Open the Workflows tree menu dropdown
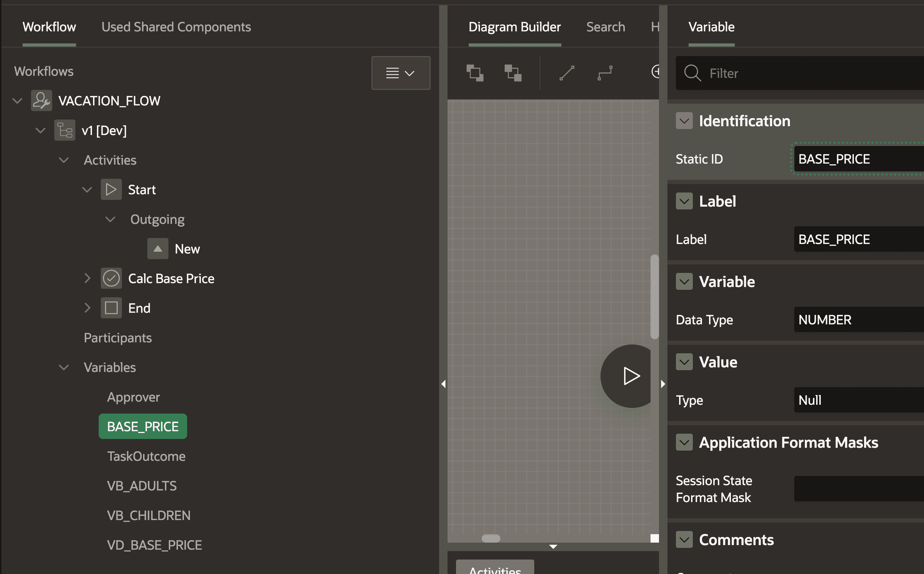Viewport: 924px width, 574px height. click(400, 73)
